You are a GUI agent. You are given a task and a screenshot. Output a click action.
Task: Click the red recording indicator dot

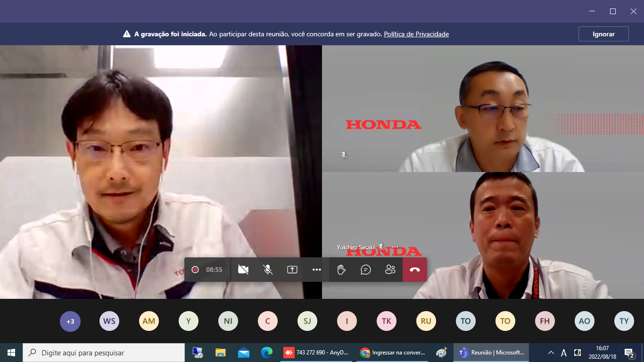[195, 270]
